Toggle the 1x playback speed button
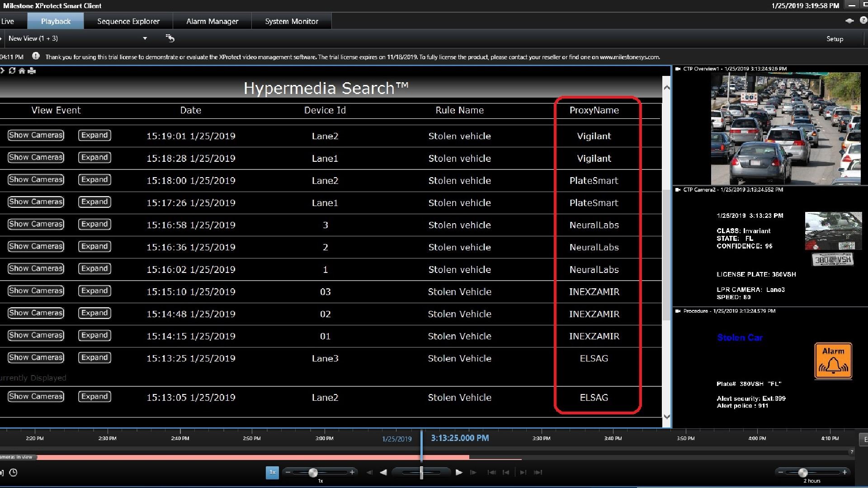The image size is (868, 488). 272,472
